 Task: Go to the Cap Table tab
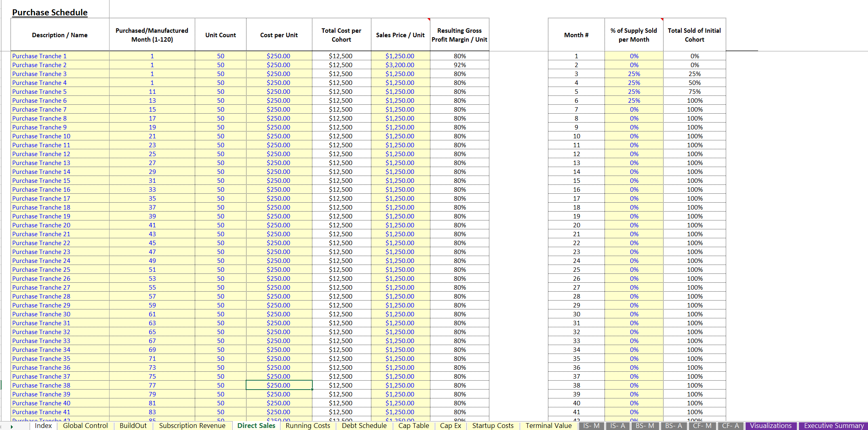pos(413,426)
